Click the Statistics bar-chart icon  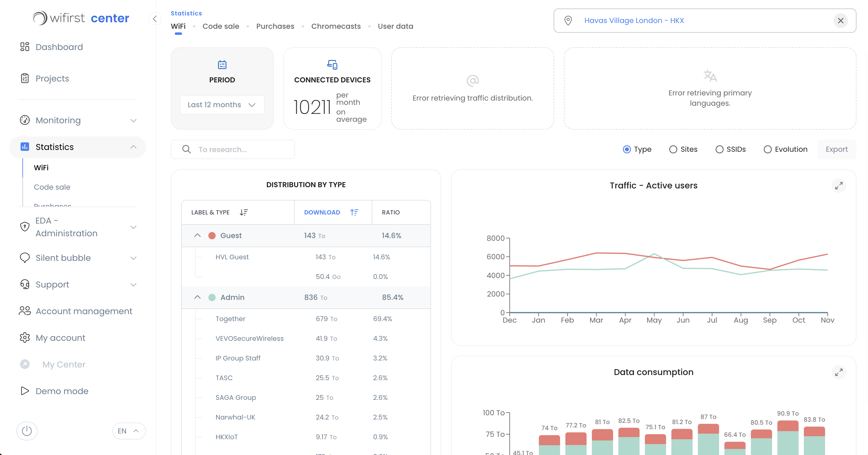point(25,147)
